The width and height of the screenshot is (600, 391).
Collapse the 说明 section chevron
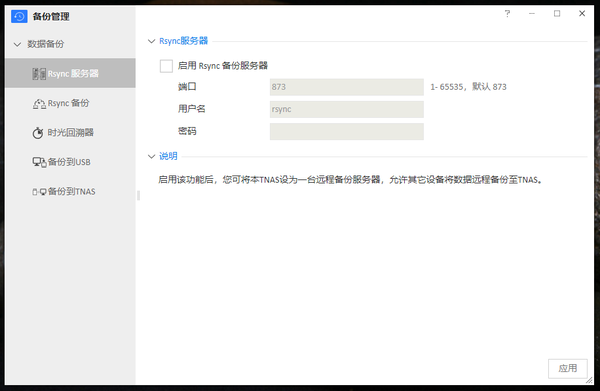point(152,156)
